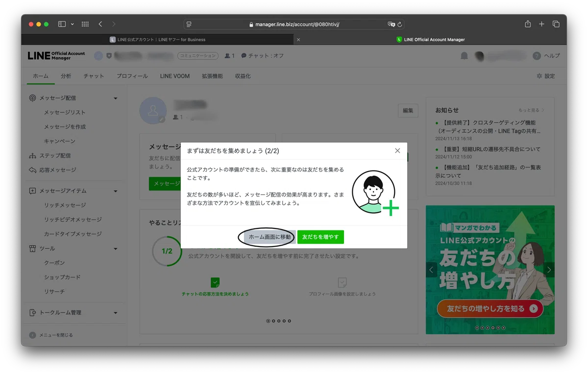This screenshot has width=588, height=374.
Task: Open the LINE VOOM tab
Action: pos(175,76)
